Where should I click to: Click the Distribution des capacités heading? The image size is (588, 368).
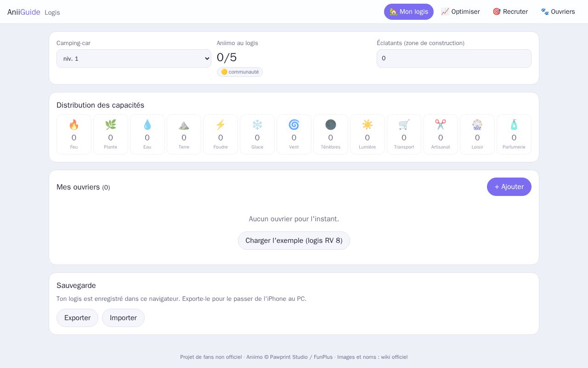pyautogui.click(x=100, y=105)
